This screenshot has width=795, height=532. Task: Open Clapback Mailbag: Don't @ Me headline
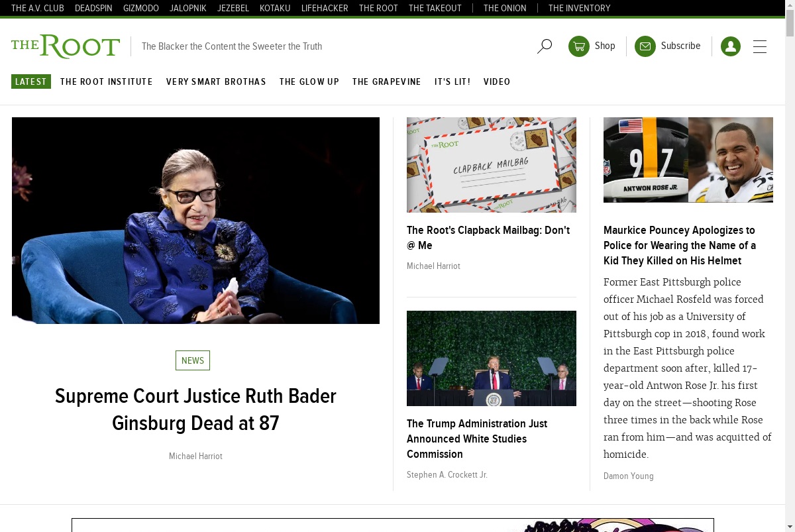click(488, 238)
